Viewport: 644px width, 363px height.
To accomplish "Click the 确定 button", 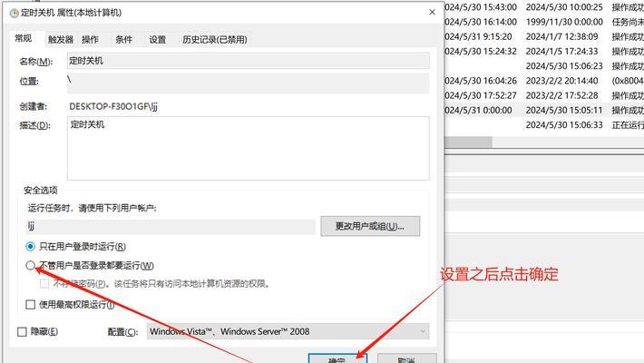I will [337, 358].
